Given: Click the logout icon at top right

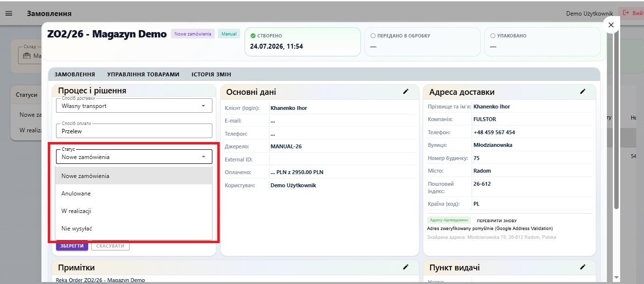Looking at the screenshot, I should [626, 13].
